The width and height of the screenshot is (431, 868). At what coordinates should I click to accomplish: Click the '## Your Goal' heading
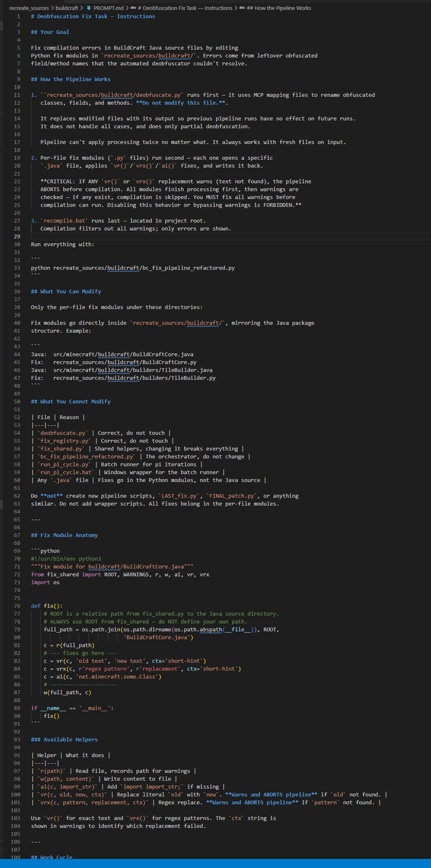pyautogui.click(x=50, y=32)
